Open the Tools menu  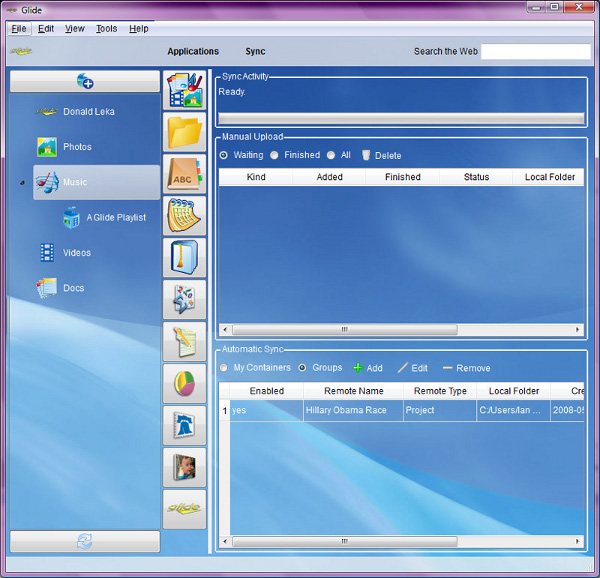[x=106, y=29]
